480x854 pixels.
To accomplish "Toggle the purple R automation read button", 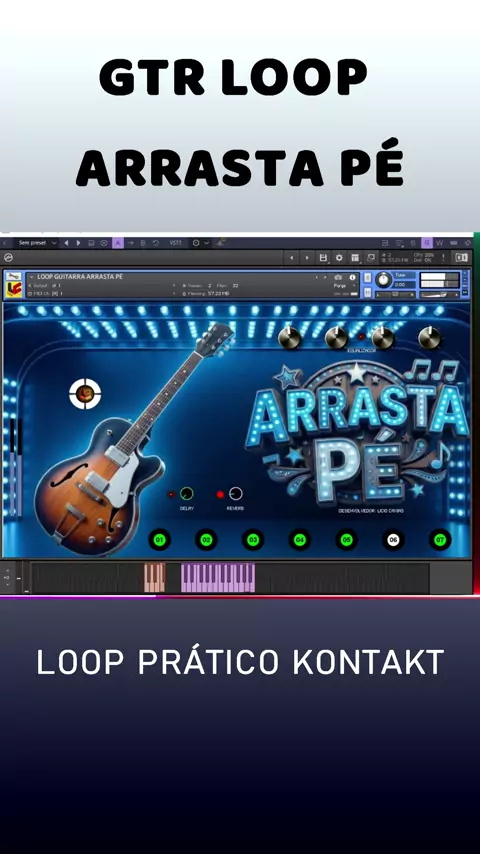I will coord(427,243).
